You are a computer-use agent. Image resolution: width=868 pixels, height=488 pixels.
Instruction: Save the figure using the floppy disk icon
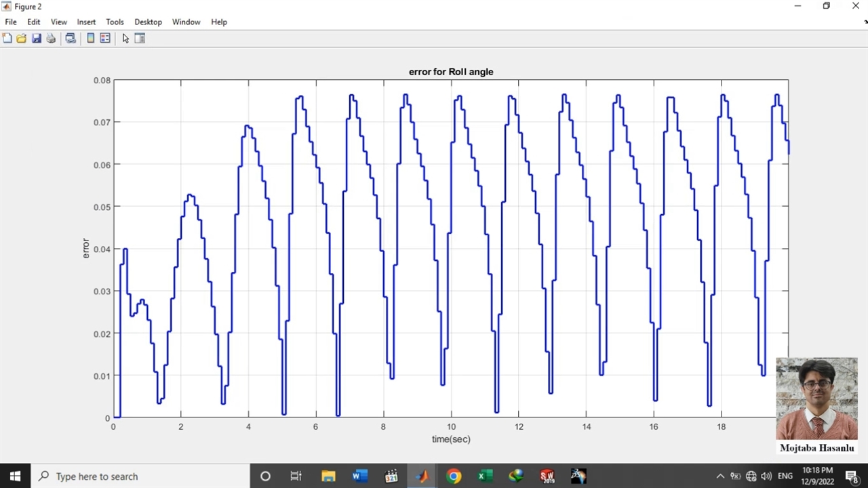pos(37,39)
